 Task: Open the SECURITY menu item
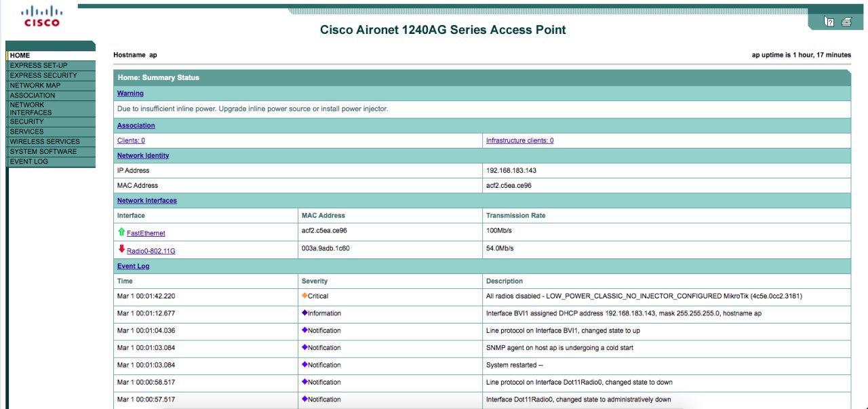tap(51, 121)
